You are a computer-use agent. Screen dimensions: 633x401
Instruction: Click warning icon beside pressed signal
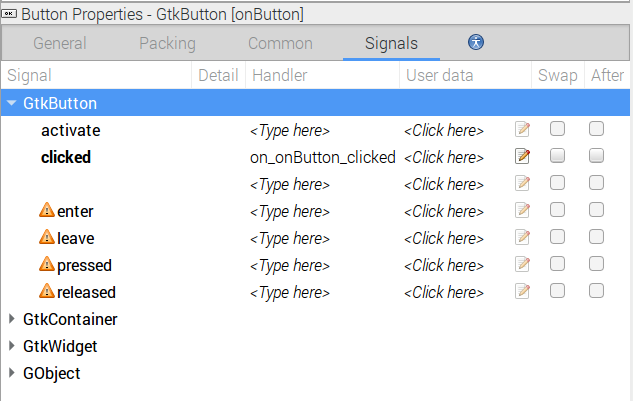(46, 265)
